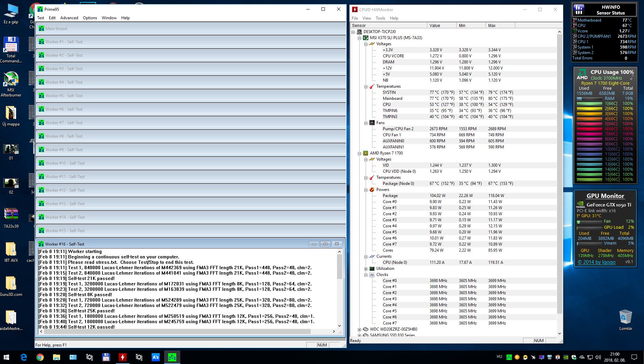Click the Max column header in HWMonitor

click(500, 26)
